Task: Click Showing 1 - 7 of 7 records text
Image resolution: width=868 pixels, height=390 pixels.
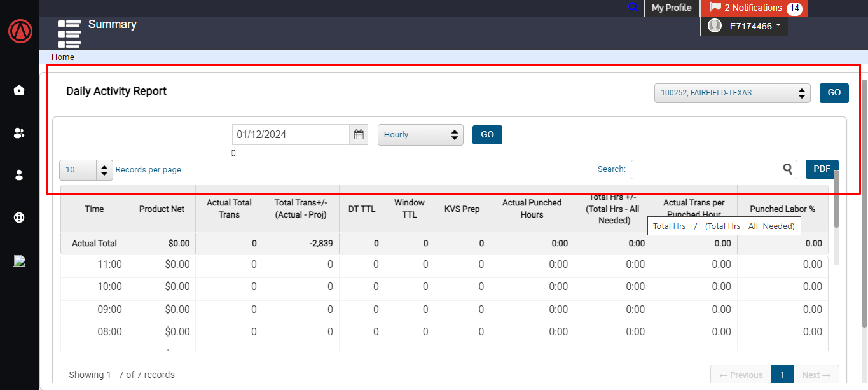Action: [121, 375]
